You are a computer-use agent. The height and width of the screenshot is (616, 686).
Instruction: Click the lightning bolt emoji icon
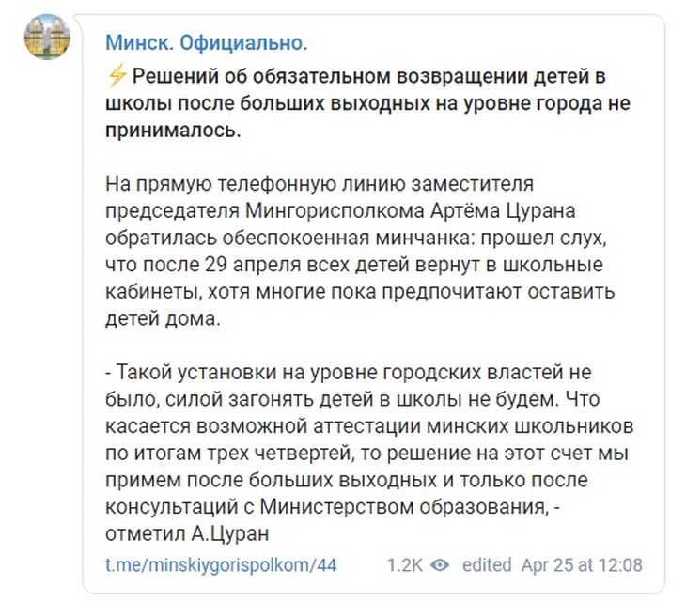[116, 79]
